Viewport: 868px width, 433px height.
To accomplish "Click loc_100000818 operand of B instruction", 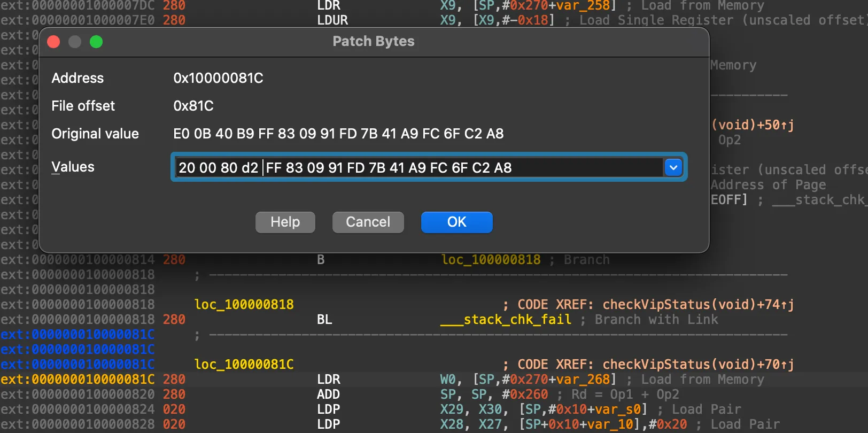I will tap(491, 260).
